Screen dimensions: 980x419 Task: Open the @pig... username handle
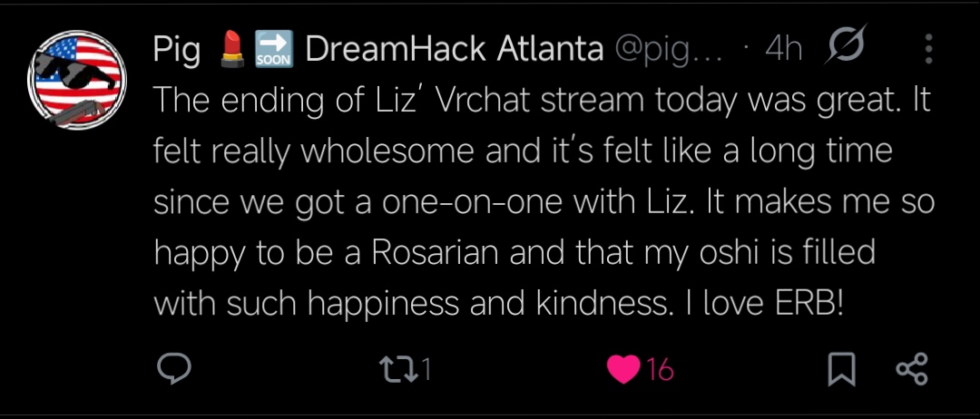point(668,50)
